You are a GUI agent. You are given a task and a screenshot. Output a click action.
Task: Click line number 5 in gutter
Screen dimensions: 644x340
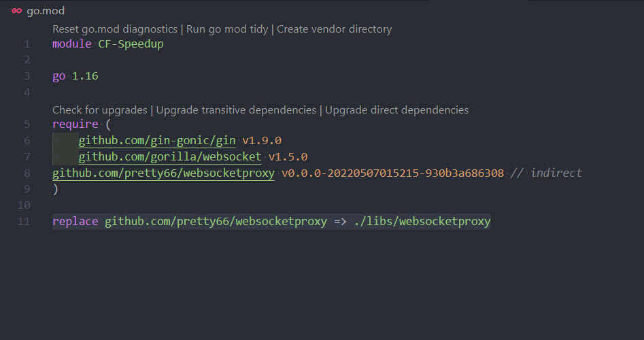coord(27,124)
